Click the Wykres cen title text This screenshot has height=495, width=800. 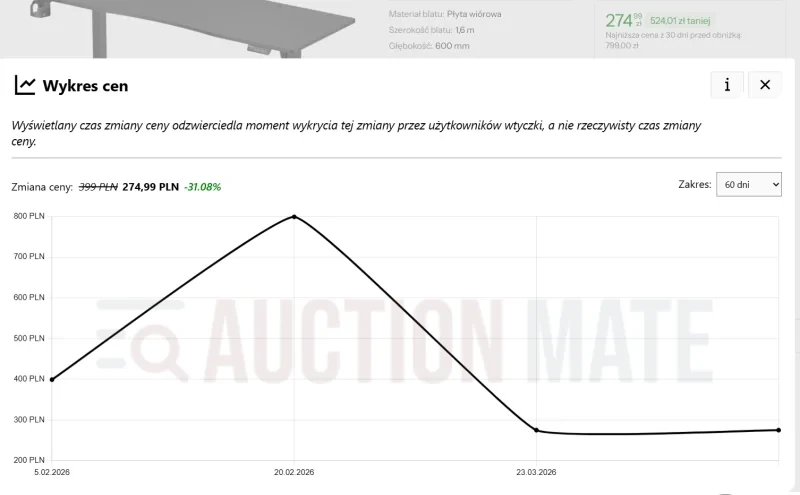click(x=85, y=86)
